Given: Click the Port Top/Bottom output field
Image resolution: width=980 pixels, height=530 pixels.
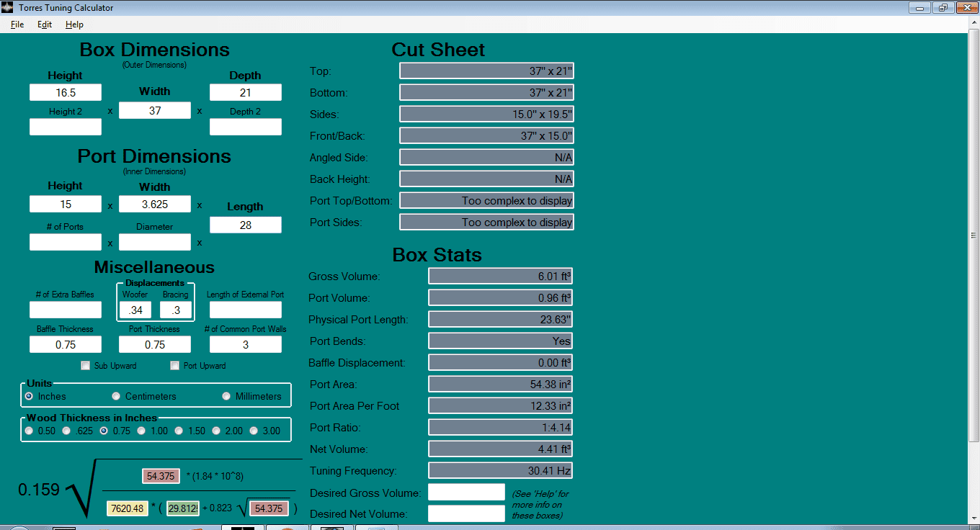Looking at the screenshot, I should (x=486, y=200).
